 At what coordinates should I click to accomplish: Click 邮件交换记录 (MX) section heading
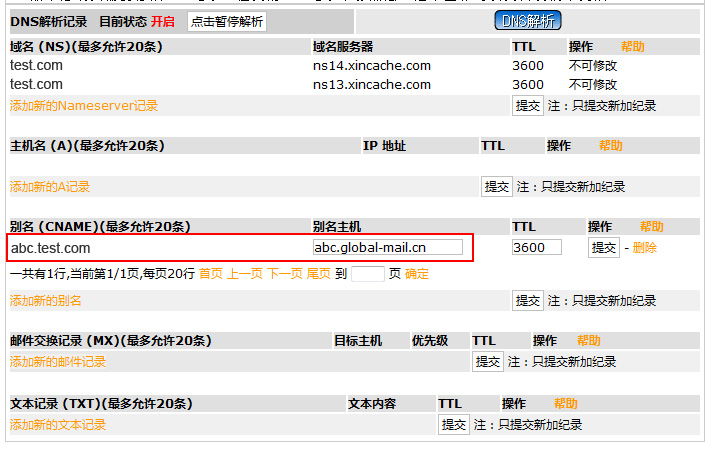pyautogui.click(x=111, y=341)
